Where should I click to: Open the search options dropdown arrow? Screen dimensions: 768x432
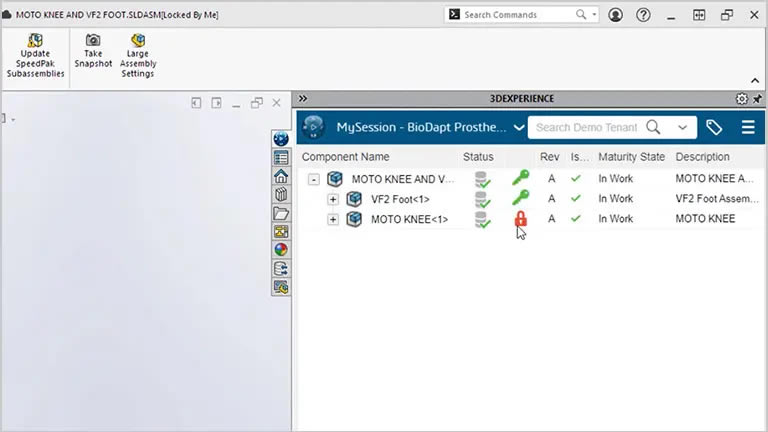click(684, 127)
